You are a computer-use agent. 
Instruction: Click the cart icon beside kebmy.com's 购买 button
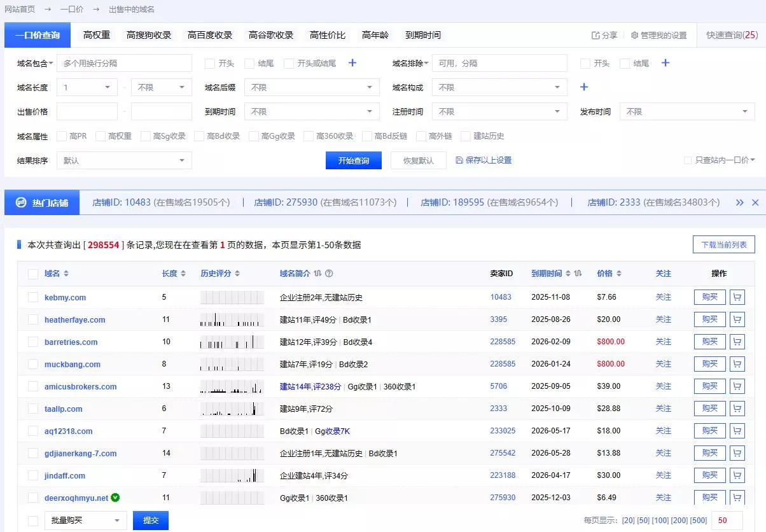click(x=737, y=297)
